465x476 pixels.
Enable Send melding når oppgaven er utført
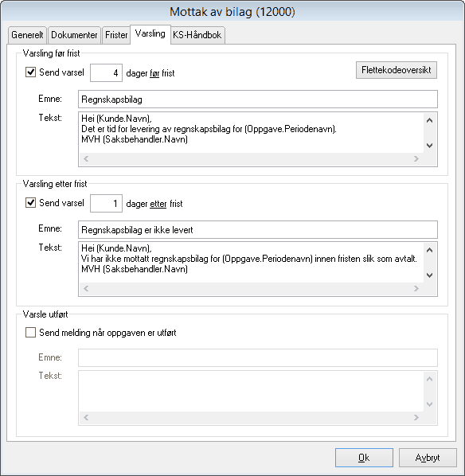click(31, 333)
